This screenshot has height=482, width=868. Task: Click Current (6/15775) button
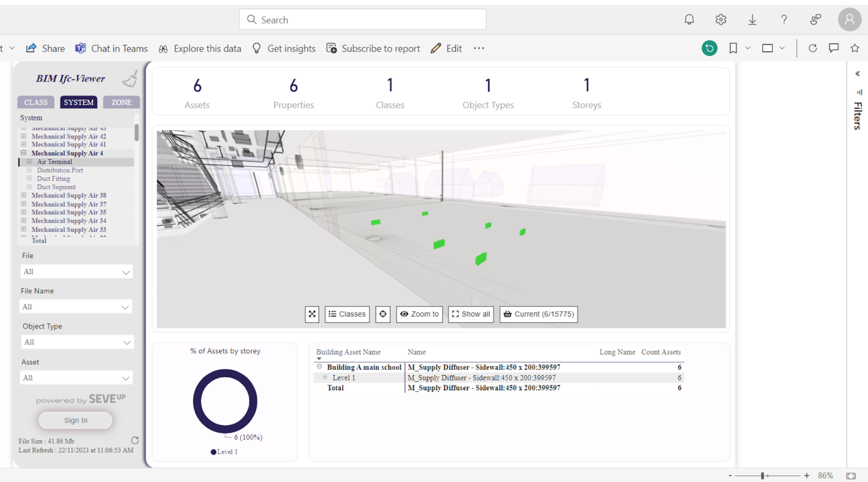539,314
